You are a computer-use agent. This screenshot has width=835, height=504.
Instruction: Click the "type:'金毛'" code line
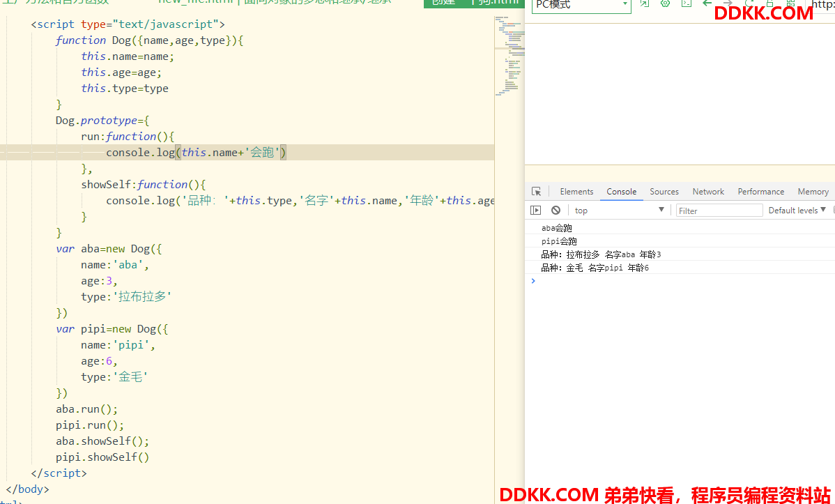coord(114,376)
